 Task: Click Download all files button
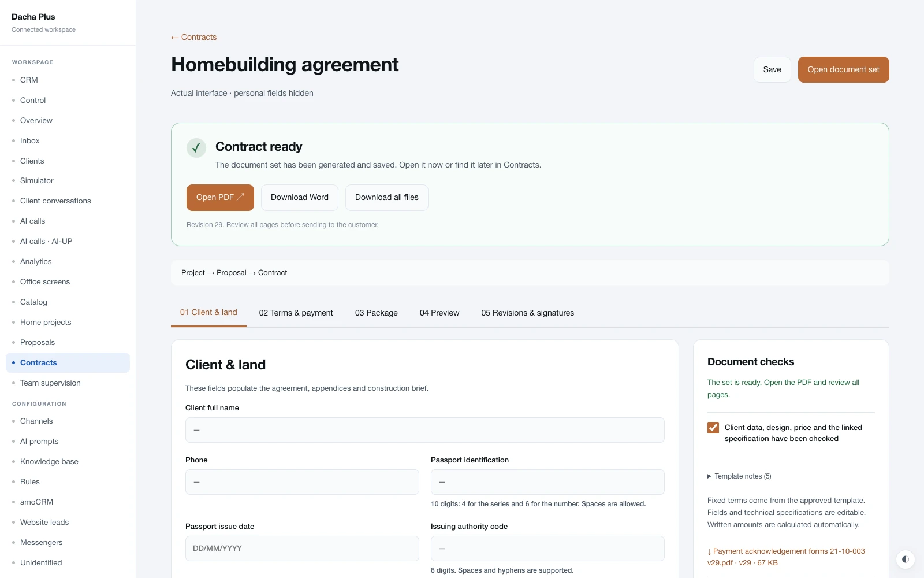coord(387,198)
